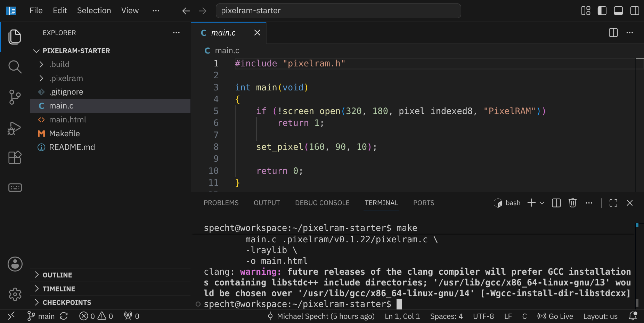Image resolution: width=644 pixels, height=323 pixels.
Task: Select language mode C in status bar
Action: click(524, 316)
